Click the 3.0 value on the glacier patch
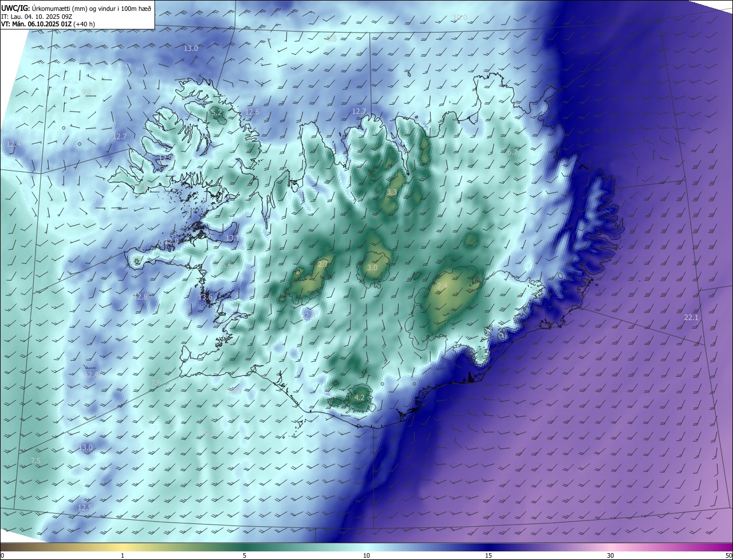The width and height of the screenshot is (733, 560). pos(372,267)
